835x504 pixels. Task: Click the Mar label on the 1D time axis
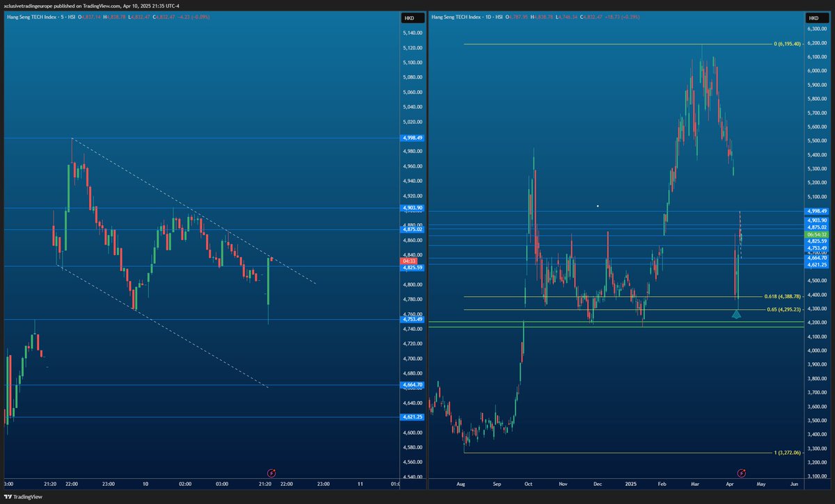click(x=694, y=484)
